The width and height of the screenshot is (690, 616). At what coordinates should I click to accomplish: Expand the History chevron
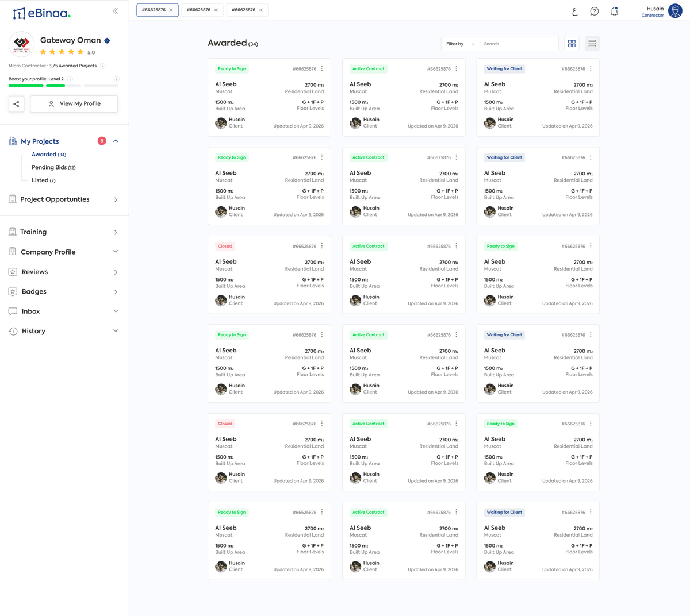[x=116, y=331]
